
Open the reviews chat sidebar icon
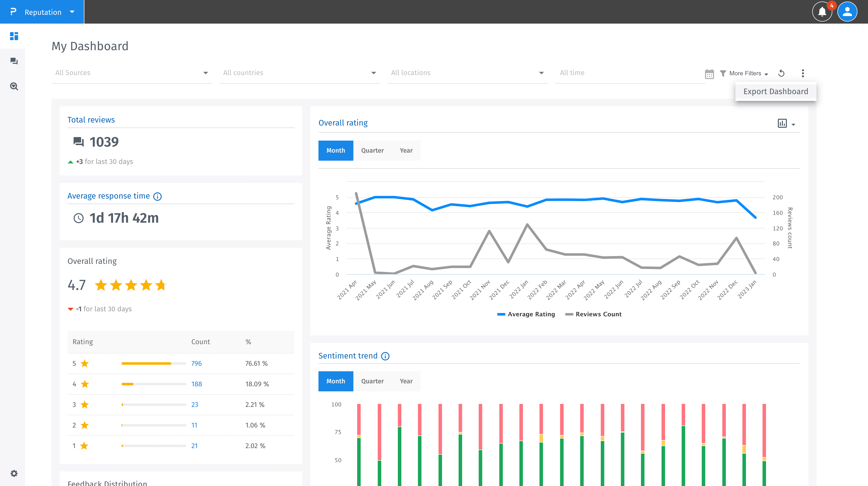pos(14,61)
